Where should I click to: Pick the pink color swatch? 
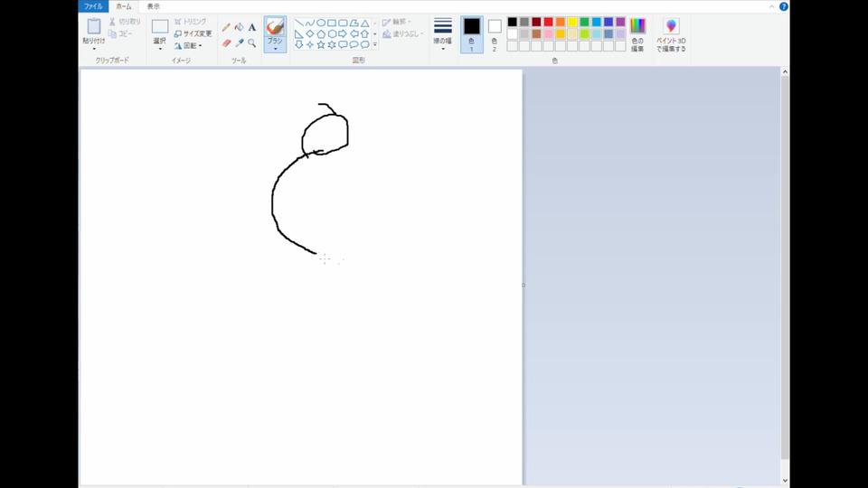(x=548, y=33)
